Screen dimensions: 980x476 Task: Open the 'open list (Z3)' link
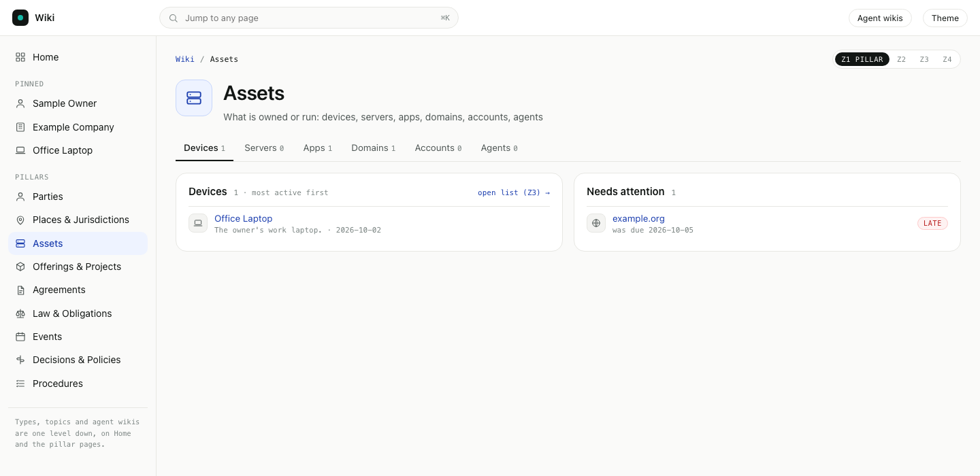[x=514, y=192]
